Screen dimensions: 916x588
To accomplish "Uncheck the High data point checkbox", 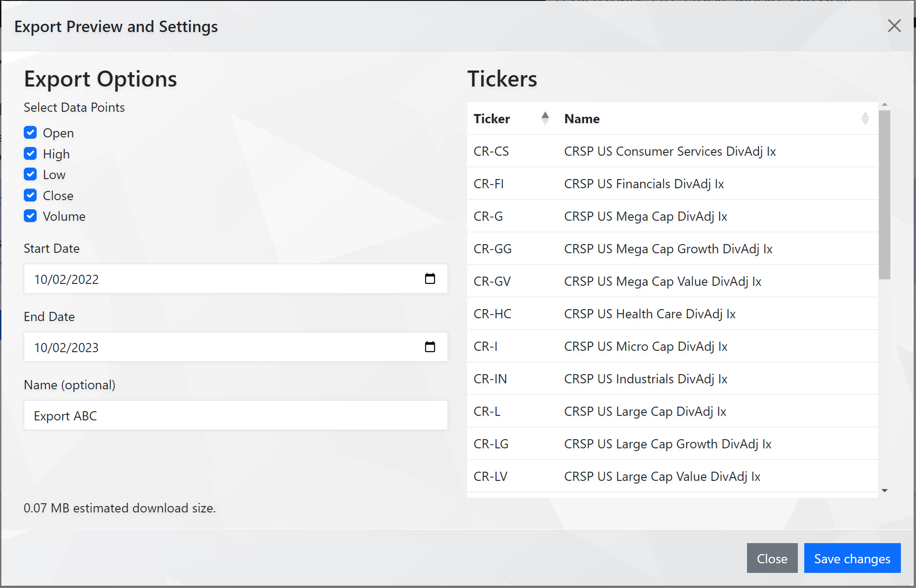I will [x=30, y=153].
